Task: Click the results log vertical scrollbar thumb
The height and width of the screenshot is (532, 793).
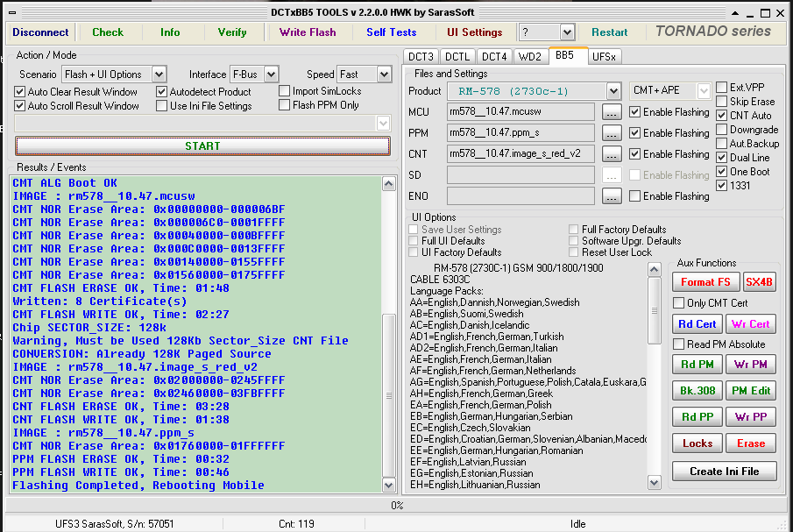Action: 388,396
